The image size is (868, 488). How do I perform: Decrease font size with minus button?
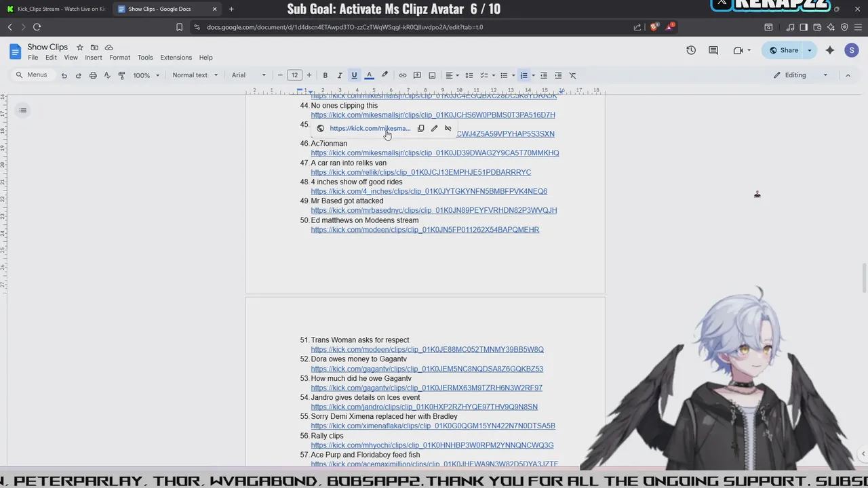pos(280,75)
